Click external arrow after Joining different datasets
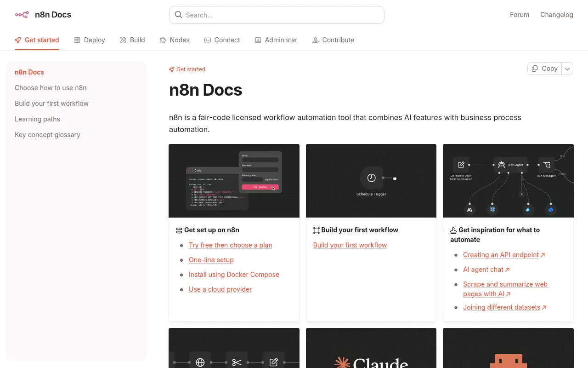Viewport: 588px width, 368px height. tap(544, 307)
